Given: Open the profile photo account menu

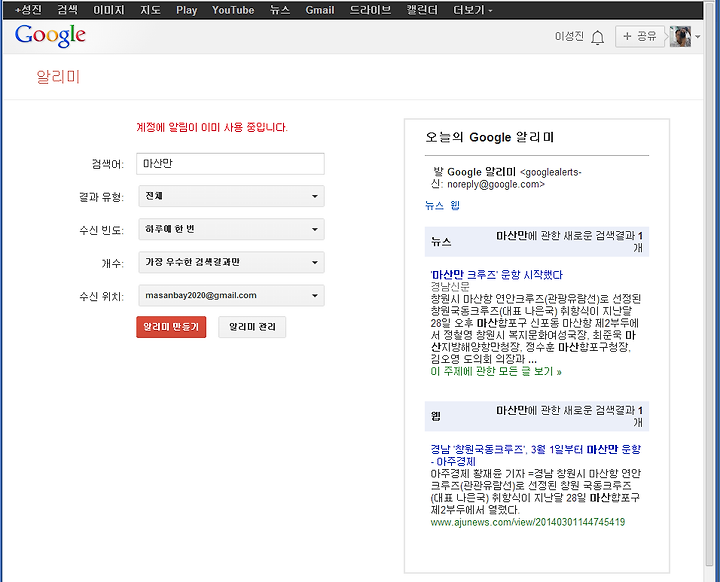Looking at the screenshot, I should click(x=680, y=36).
